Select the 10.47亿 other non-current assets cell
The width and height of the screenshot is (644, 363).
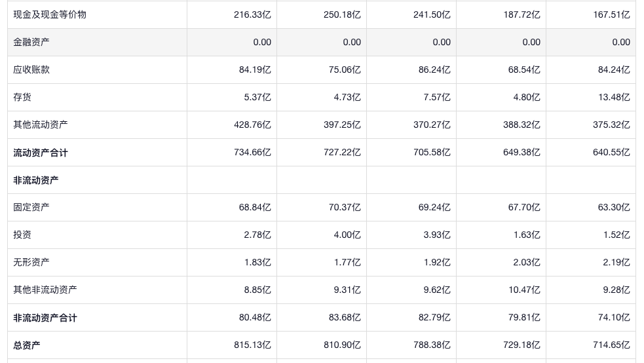[522, 290]
